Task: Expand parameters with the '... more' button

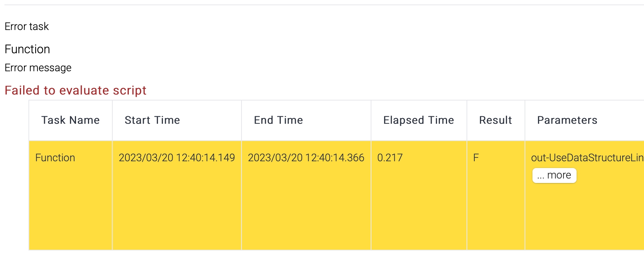Action: point(554,175)
